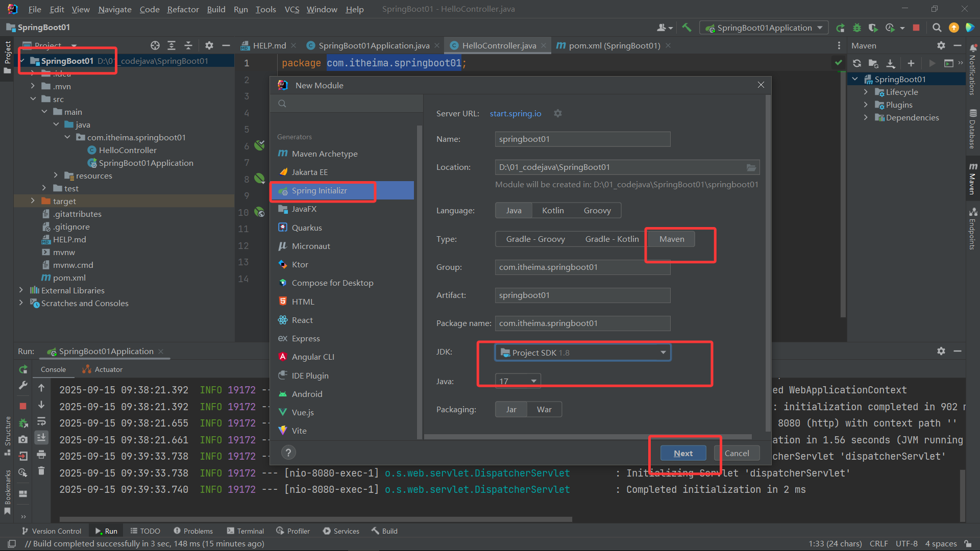Click the Next button

tap(683, 453)
